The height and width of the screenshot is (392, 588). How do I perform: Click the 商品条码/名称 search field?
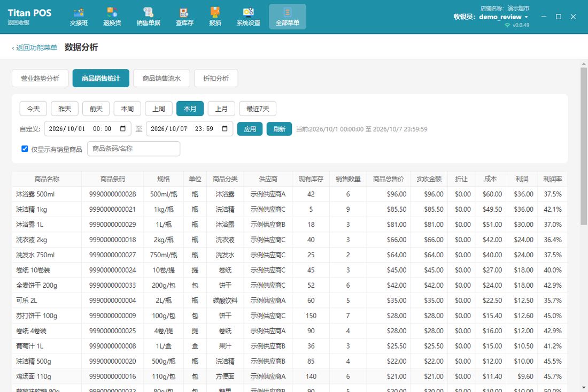tap(134, 149)
